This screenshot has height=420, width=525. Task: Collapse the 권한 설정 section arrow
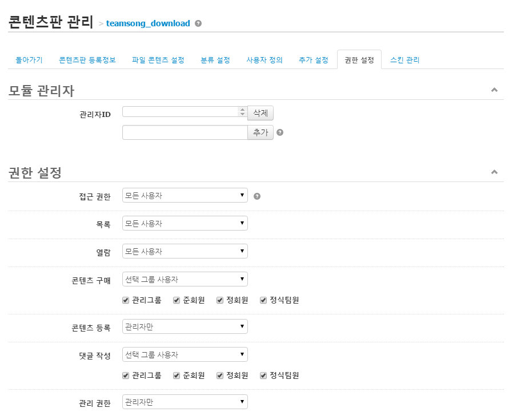tap(494, 172)
